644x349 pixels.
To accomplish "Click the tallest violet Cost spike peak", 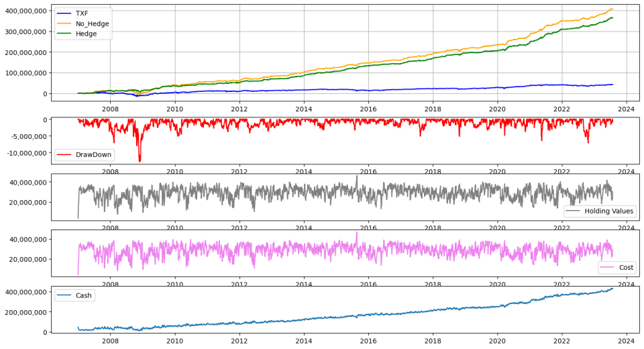I will [357, 232].
